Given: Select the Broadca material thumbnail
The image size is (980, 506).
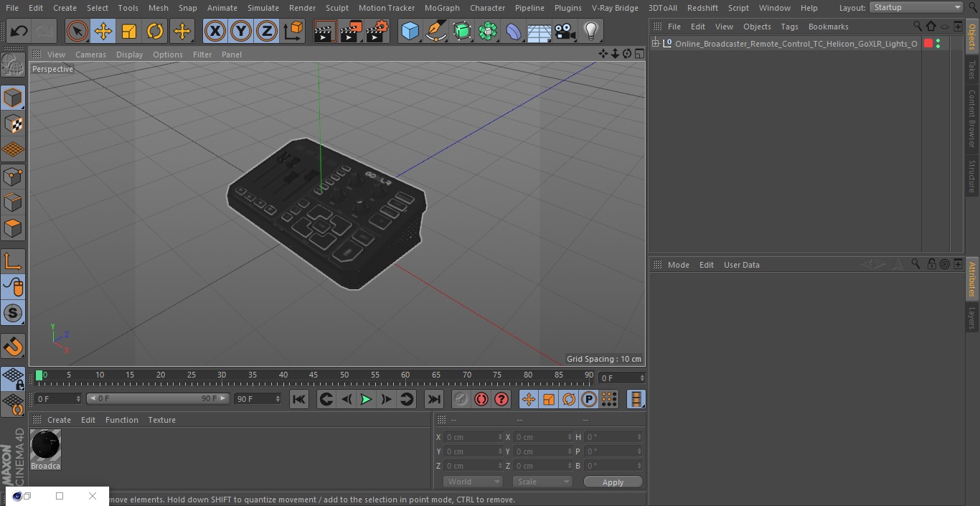Looking at the screenshot, I should pos(45,445).
